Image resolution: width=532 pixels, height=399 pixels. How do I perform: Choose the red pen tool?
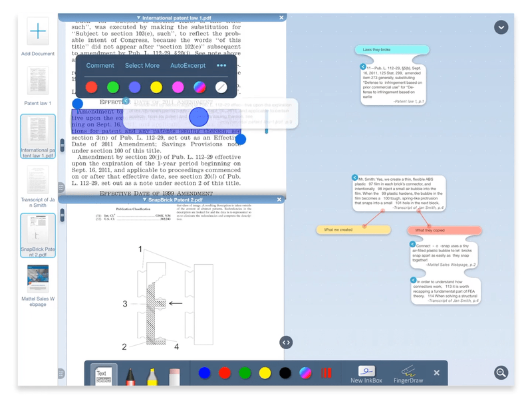click(x=130, y=376)
